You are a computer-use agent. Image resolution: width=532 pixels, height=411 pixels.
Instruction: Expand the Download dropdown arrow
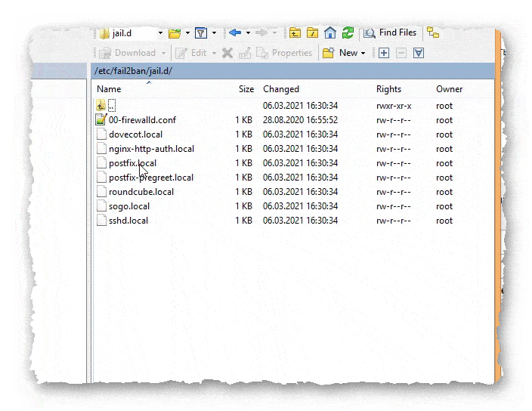[x=163, y=53]
